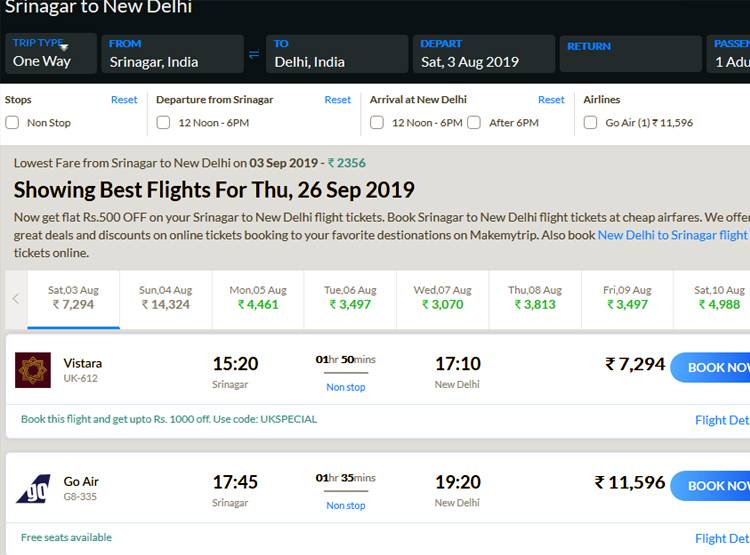Screen dimensions: 750x555
Task: Open the Depart date picker field
Action: point(483,54)
